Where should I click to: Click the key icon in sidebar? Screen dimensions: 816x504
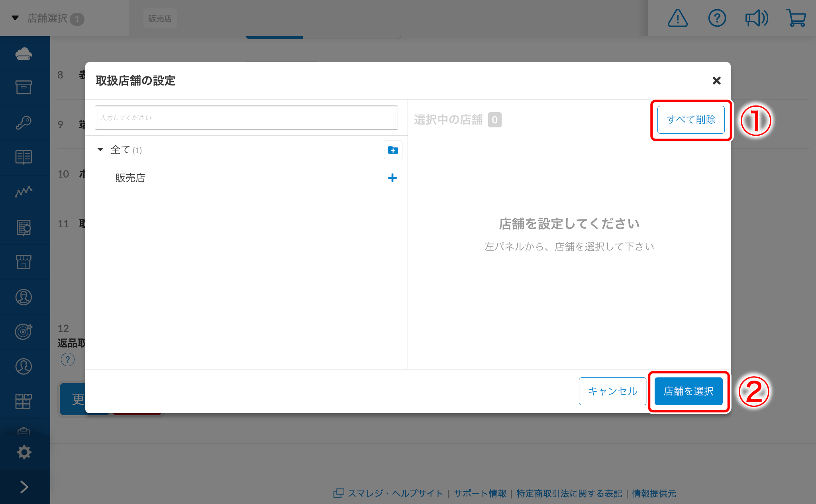pyautogui.click(x=24, y=123)
